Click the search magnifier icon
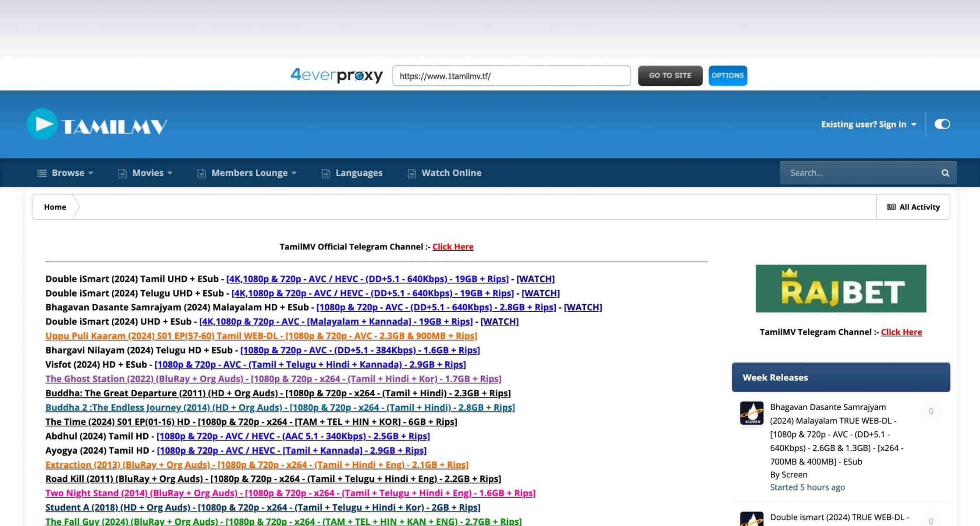The width and height of the screenshot is (980, 526). (945, 173)
